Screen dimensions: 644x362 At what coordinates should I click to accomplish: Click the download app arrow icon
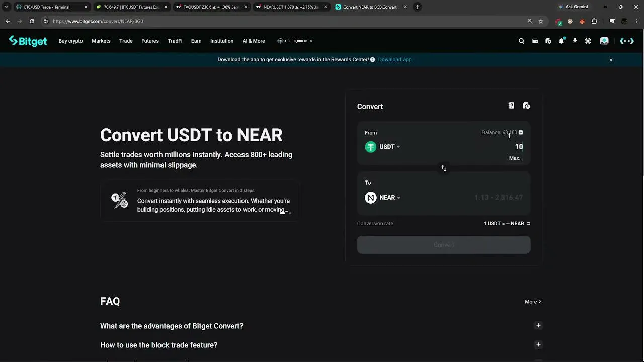point(575,41)
